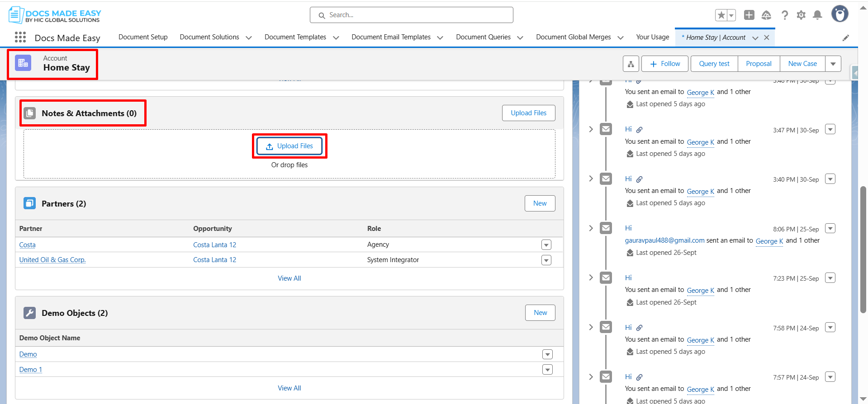Go to the Document Setup tab
The width and height of the screenshot is (868, 404).
point(143,37)
